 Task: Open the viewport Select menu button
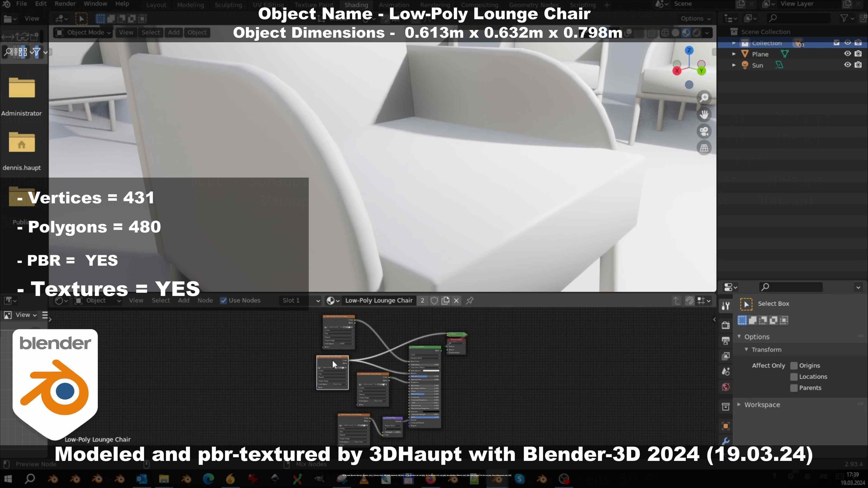tap(151, 33)
